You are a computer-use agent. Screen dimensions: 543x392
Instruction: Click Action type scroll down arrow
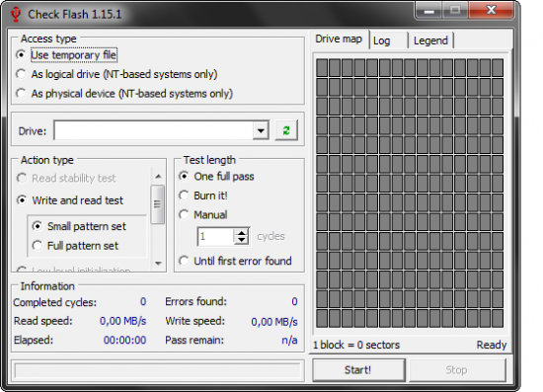coord(158,264)
